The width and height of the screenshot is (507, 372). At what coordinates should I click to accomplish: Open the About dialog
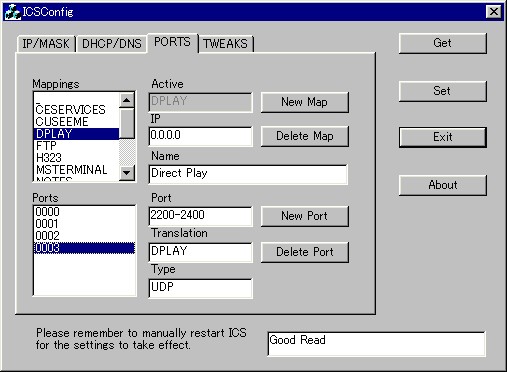coord(442,185)
